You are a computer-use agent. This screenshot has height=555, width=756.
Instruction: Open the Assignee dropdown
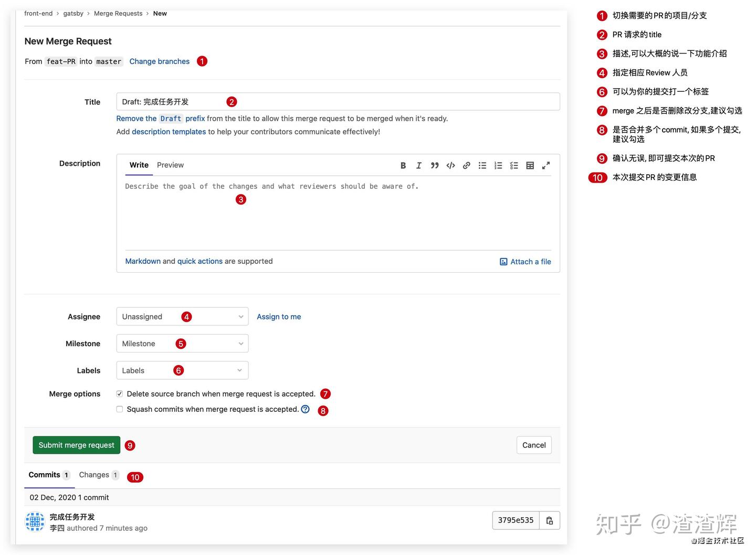[182, 316]
